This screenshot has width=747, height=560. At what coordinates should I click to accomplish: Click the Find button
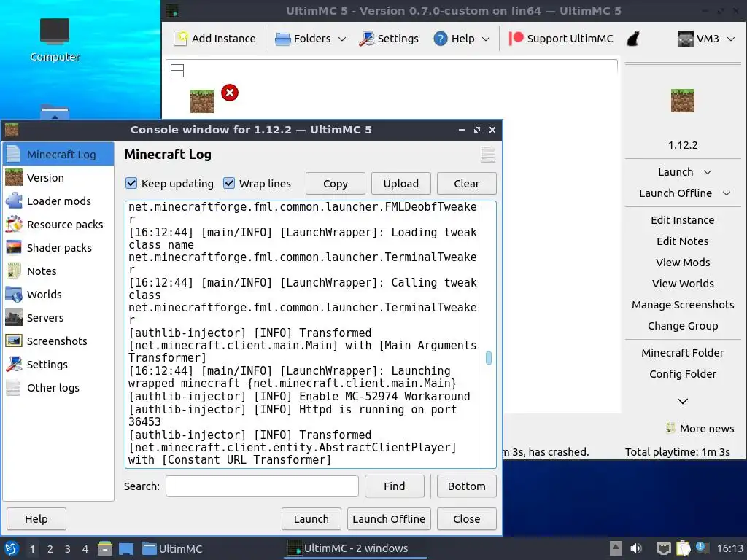tap(395, 486)
